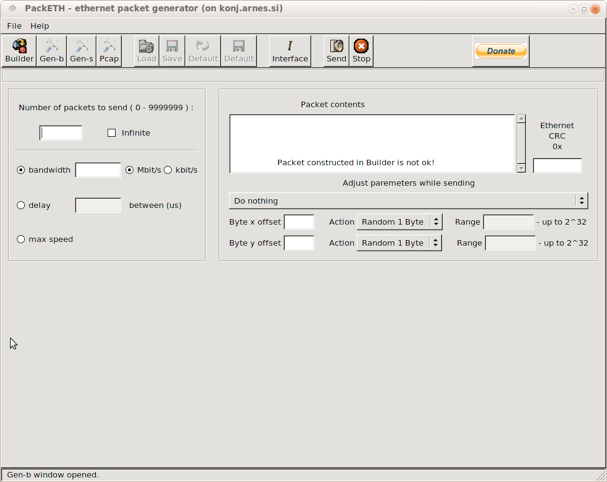The image size is (607, 482).
Task: Stop sending with Stop icon
Action: (361, 51)
